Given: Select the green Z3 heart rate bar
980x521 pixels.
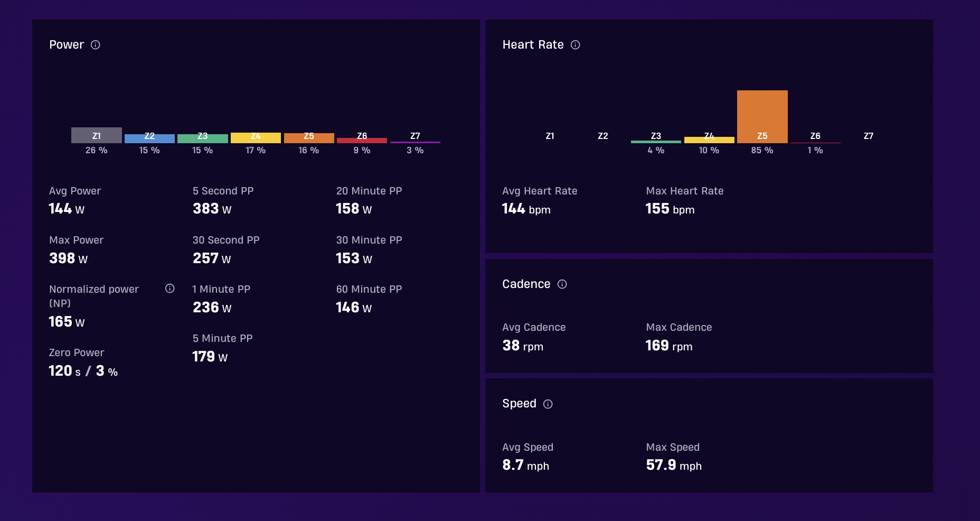Looking at the screenshot, I should [656, 142].
